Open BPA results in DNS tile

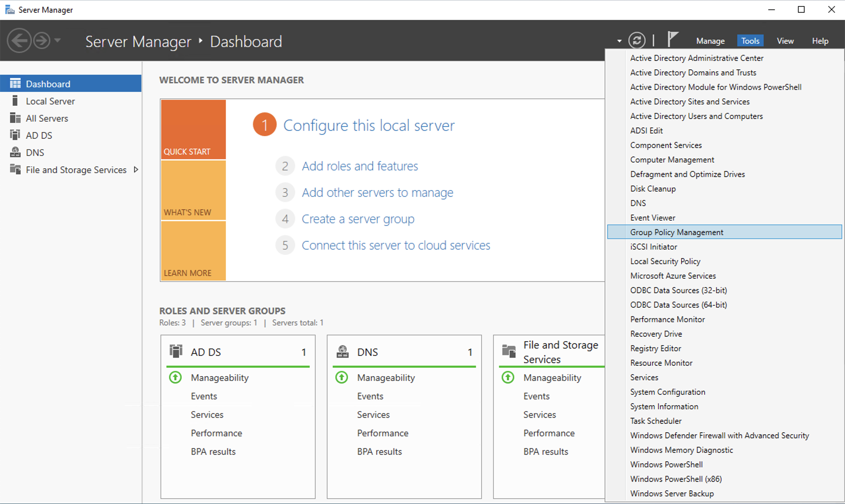point(379,452)
